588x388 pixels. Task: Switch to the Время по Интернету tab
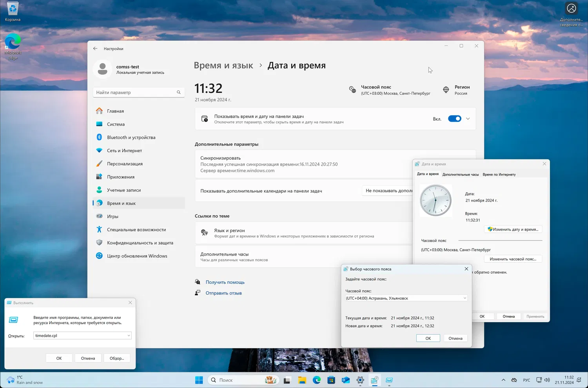(499, 175)
